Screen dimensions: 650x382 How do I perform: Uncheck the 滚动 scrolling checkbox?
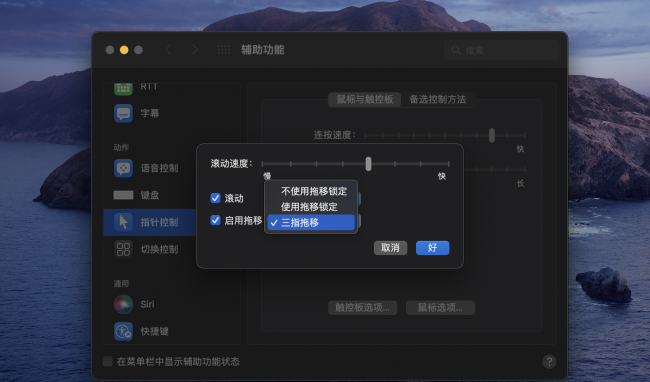215,198
